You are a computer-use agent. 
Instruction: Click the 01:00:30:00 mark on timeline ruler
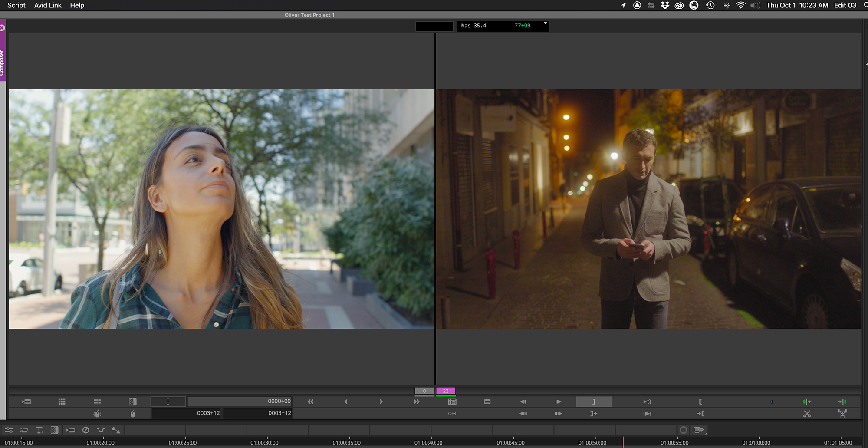pos(264,442)
